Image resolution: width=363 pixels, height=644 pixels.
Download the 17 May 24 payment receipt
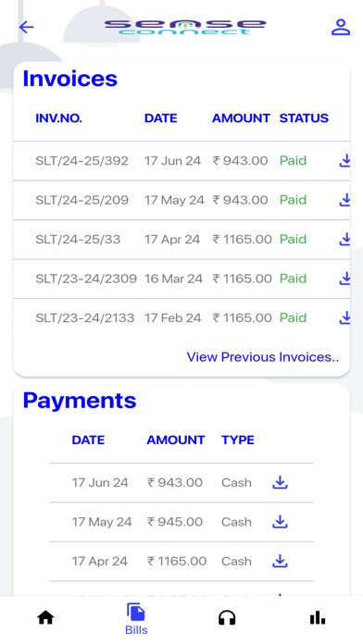point(280,522)
